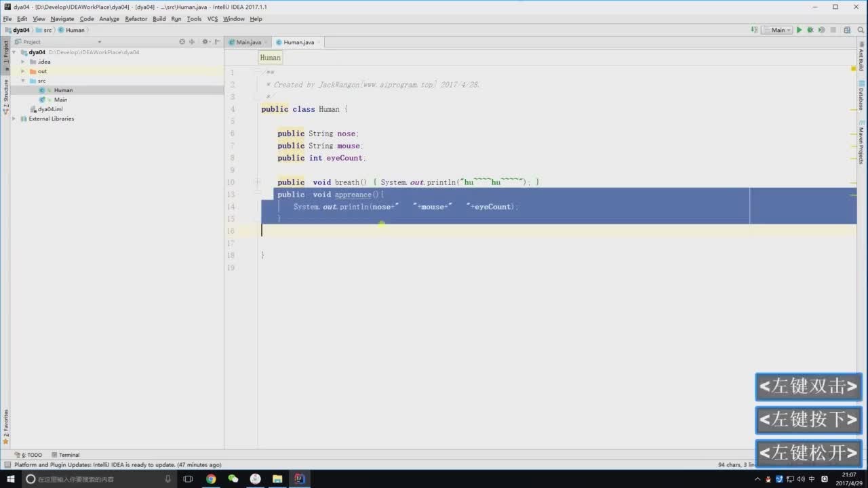
Task: Open Project panel settings gear
Action: click(206, 42)
